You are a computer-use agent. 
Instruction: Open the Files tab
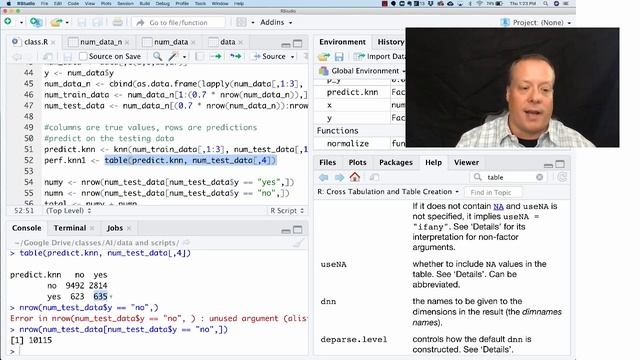pos(327,162)
